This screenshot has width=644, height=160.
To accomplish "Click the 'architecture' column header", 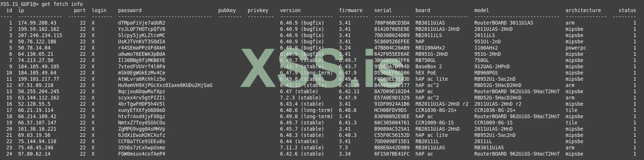I will (583, 10).
